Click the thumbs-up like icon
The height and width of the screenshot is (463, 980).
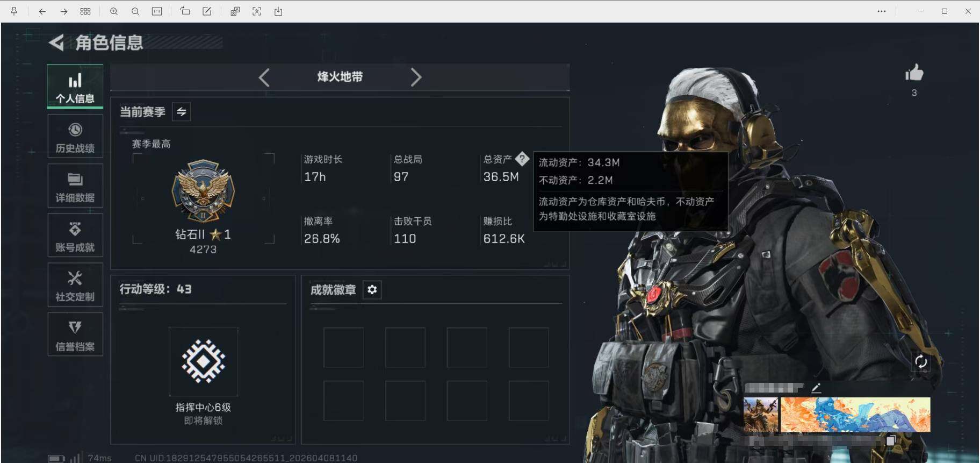click(x=914, y=73)
